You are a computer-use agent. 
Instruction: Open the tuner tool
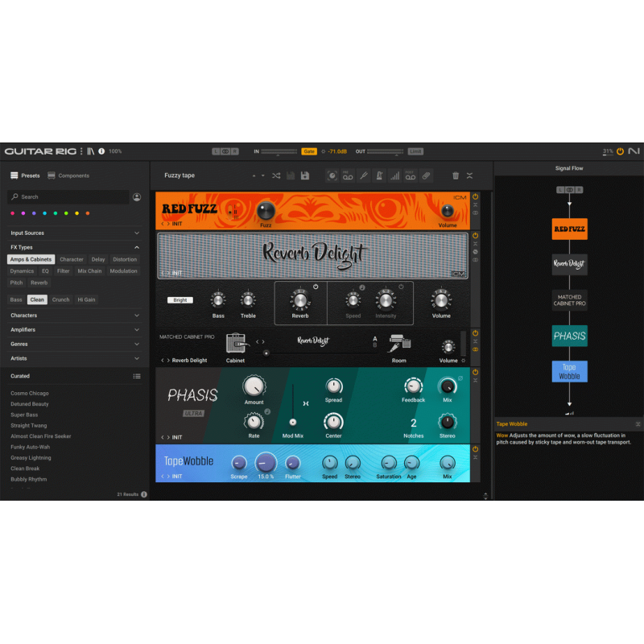click(x=364, y=175)
